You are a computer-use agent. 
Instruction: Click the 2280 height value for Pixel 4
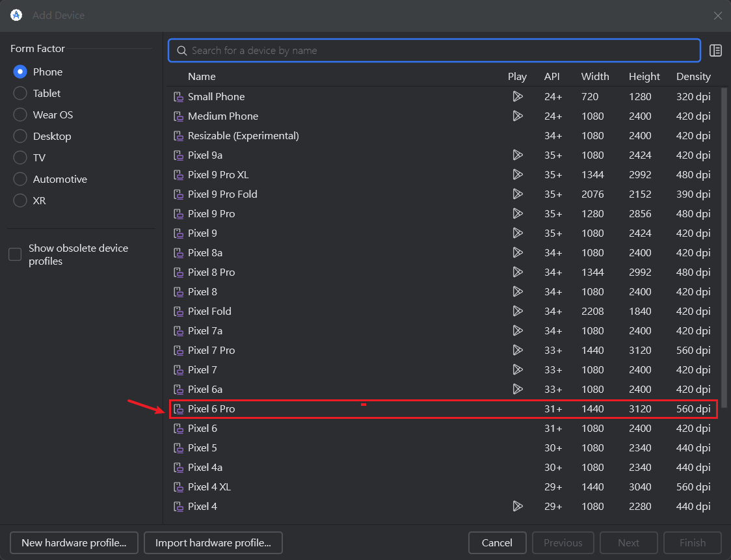point(640,507)
